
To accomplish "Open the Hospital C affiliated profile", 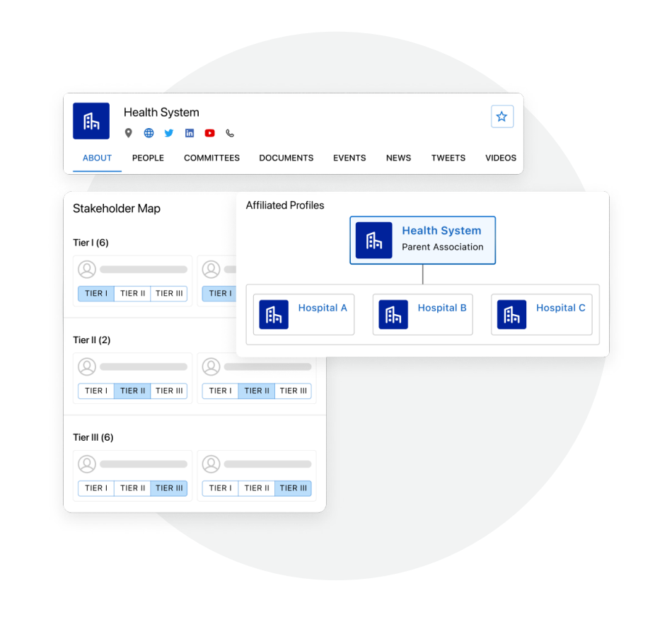I will [x=560, y=308].
